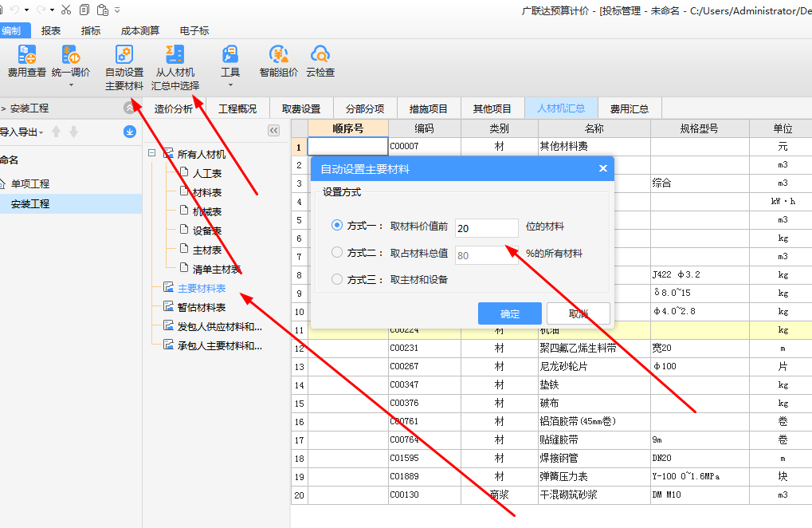Open the 其他项目 tab

click(492, 108)
